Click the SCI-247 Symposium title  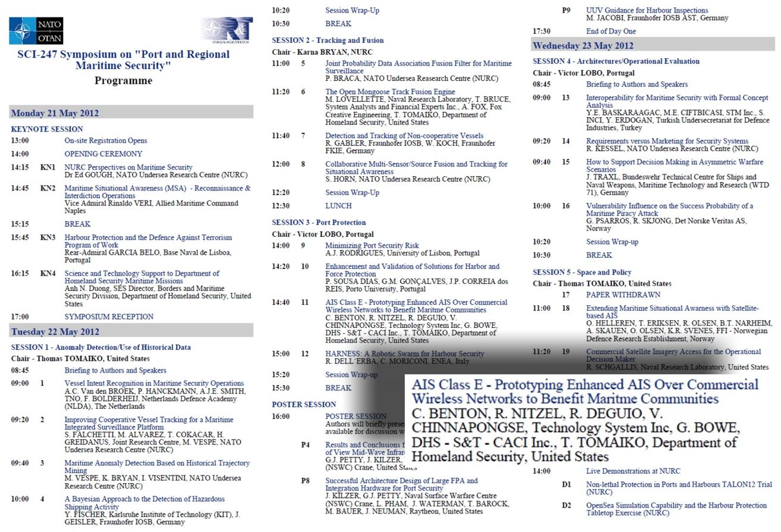[123, 60]
